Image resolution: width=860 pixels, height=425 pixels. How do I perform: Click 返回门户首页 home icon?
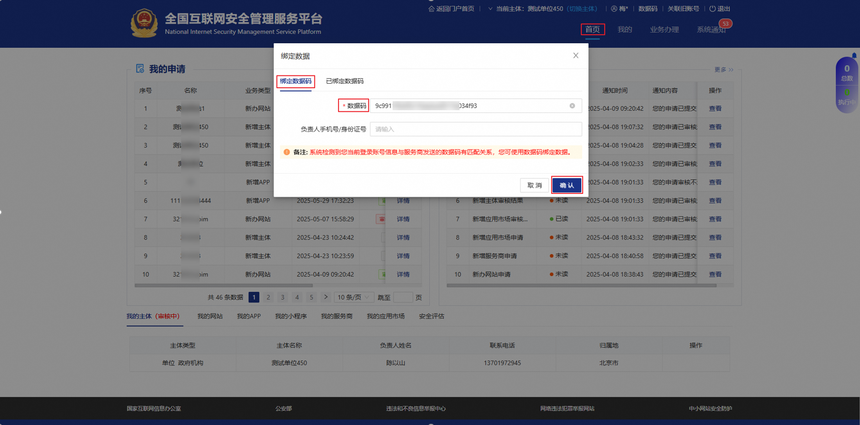tap(431, 9)
